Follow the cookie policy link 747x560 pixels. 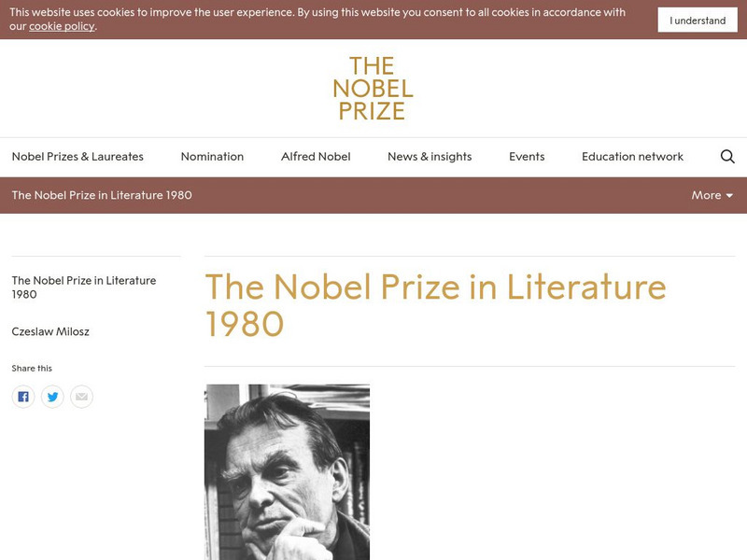click(x=62, y=26)
